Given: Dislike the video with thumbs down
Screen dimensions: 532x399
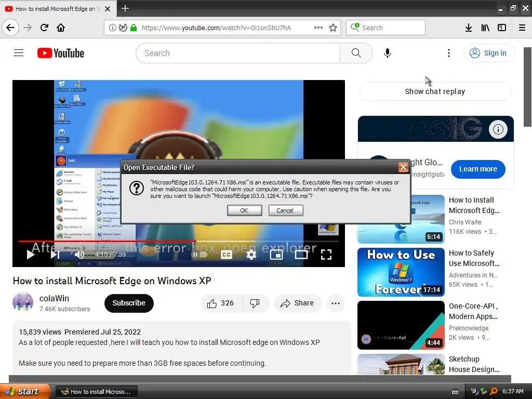Looking at the screenshot, I should point(255,303).
